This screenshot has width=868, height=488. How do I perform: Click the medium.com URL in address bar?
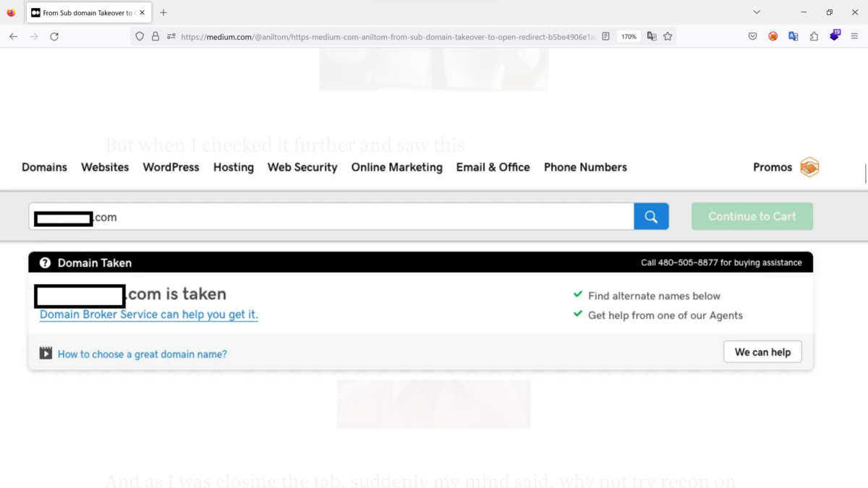pos(388,36)
